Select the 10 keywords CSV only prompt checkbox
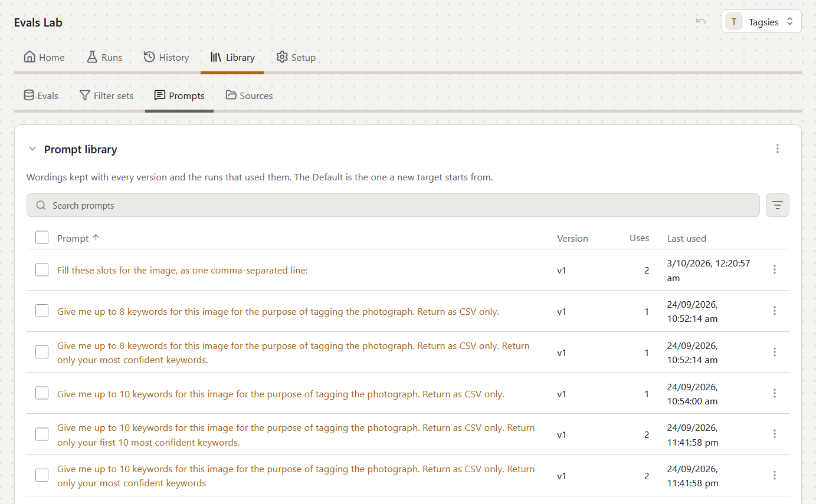The height and width of the screenshot is (504, 816). click(42, 393)
